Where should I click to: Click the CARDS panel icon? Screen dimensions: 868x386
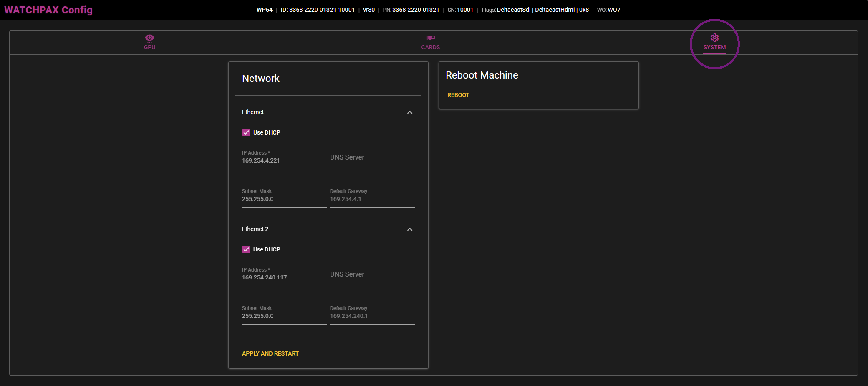[x=431, y=38]
